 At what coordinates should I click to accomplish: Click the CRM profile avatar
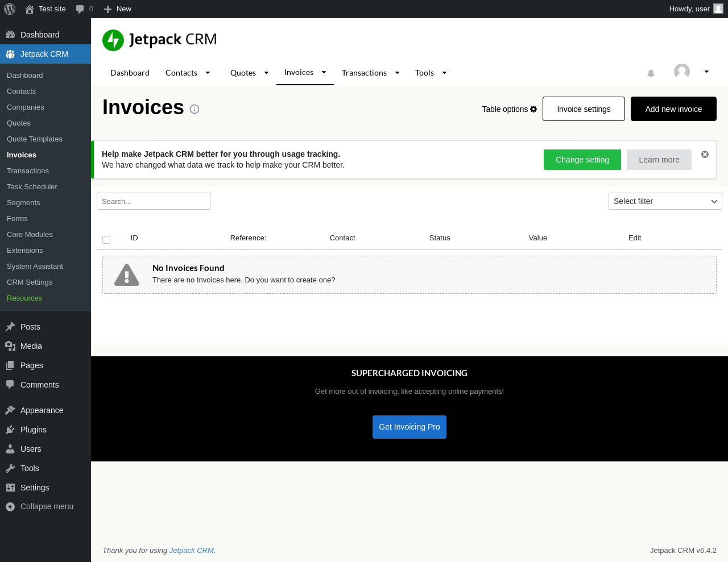(682, 72)
